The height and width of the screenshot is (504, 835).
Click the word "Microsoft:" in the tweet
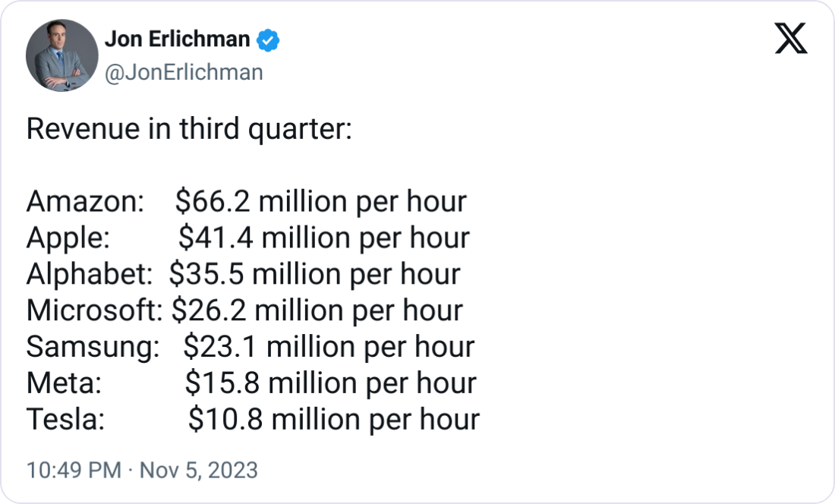pos(95,310)
